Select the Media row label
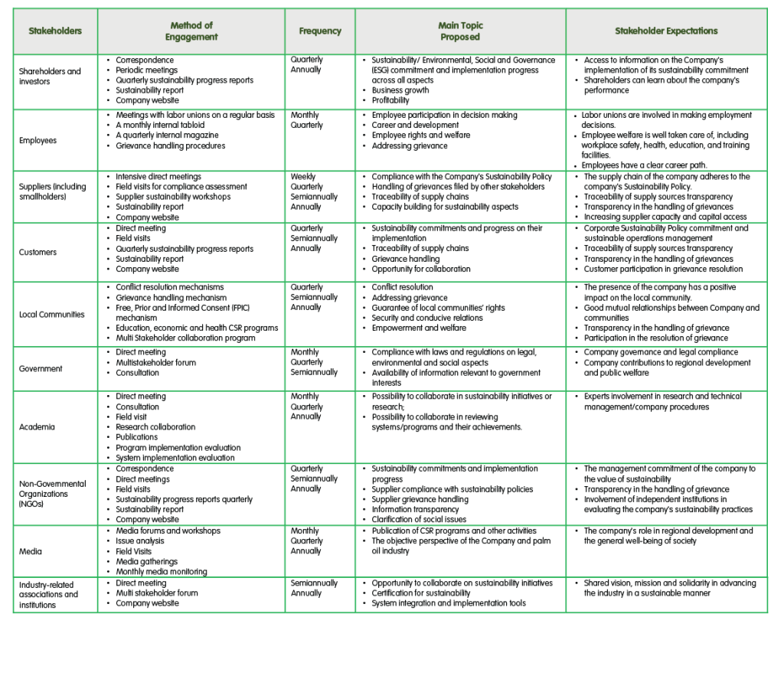The image size is (784, 689). click(x=31, y=551)
